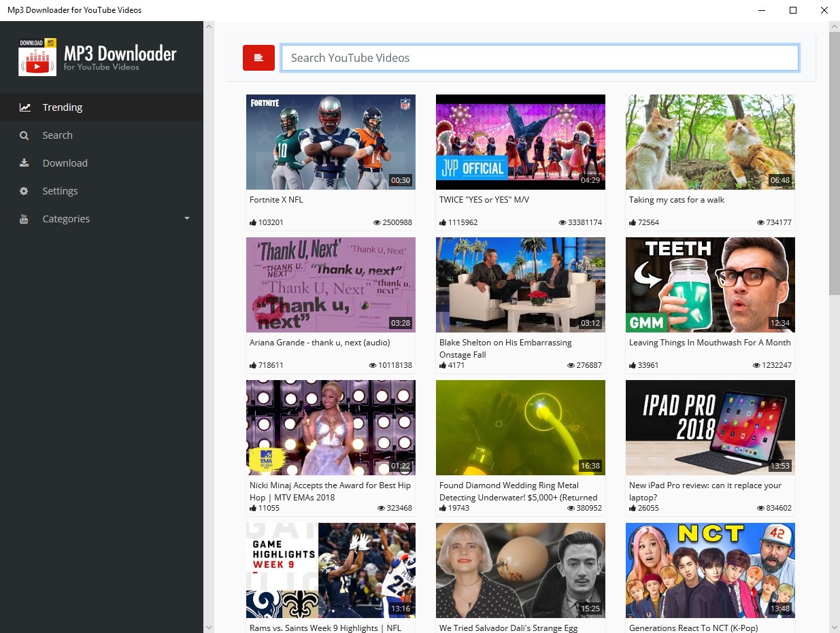Click views eye icon for Mouthwash video
The width and height of the screenshot is (840, 633).
coord(756,365)
